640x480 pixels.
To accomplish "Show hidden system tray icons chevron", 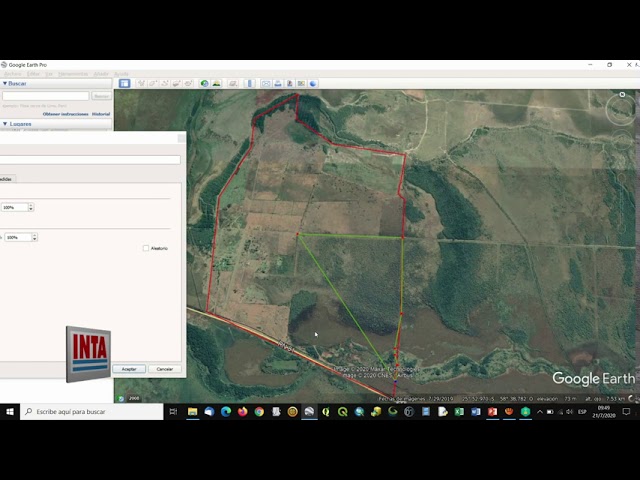I will point(540,412).
